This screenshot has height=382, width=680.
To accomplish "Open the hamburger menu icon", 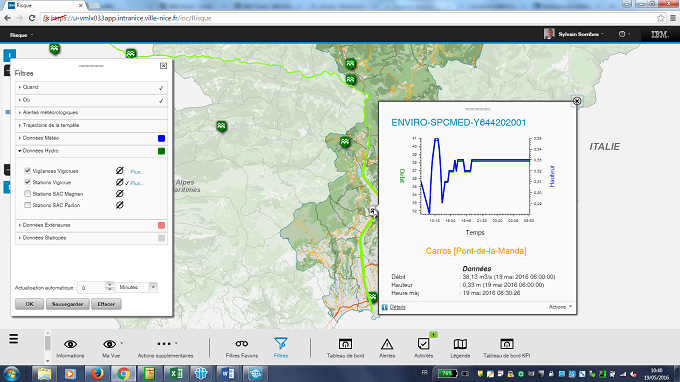I will [13, 339].
